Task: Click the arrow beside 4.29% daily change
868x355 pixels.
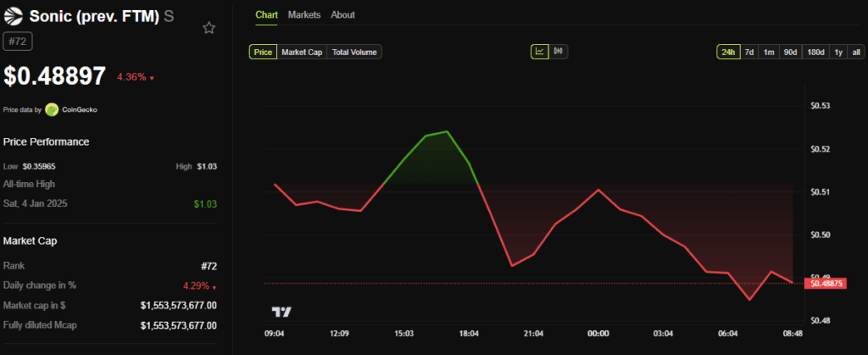Action: pyautogui.click(x=214, y=287)
